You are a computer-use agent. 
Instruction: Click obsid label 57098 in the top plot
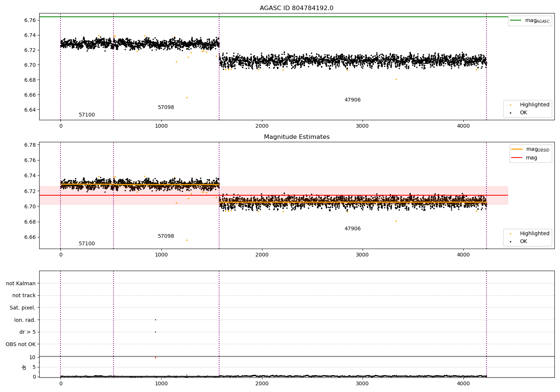pos(166,108)
